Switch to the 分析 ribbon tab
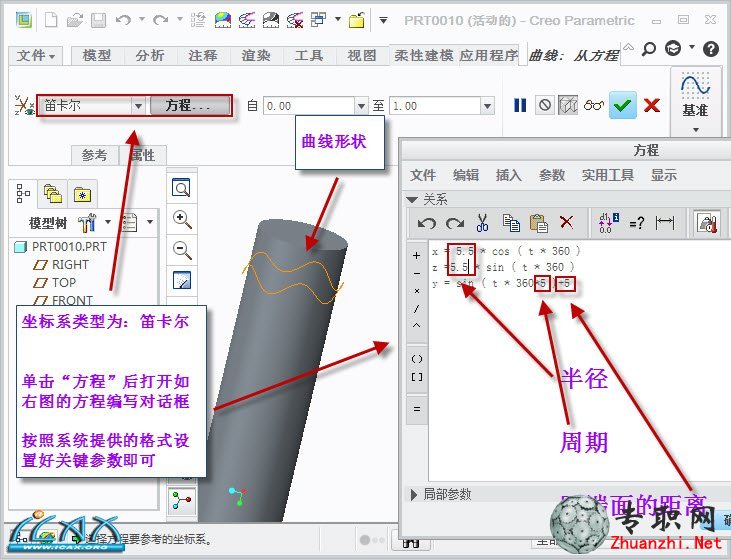 tap(150, 55)
